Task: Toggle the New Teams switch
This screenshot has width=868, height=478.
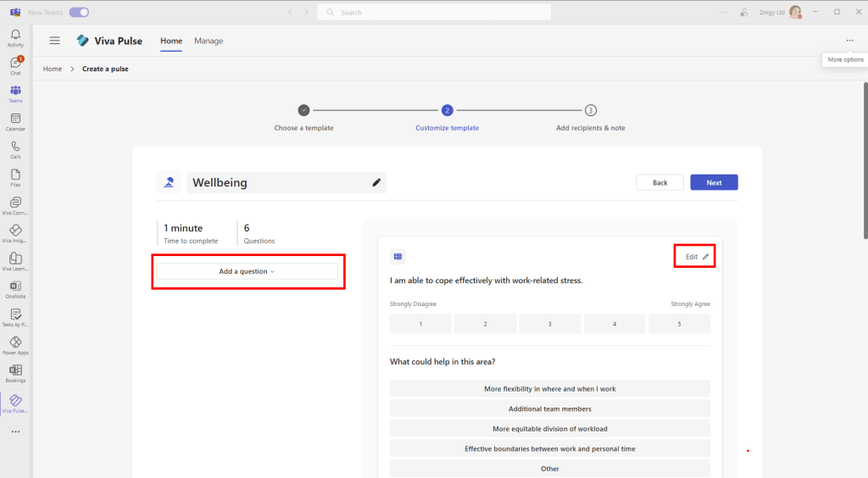Action: 79,13
